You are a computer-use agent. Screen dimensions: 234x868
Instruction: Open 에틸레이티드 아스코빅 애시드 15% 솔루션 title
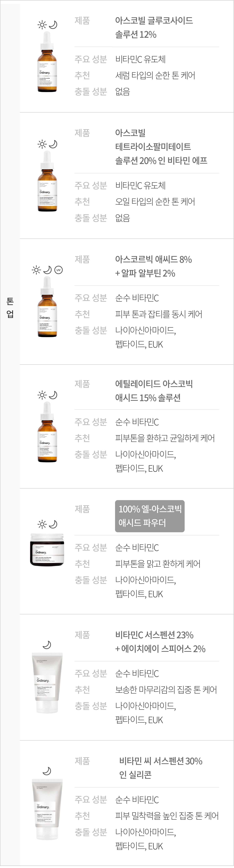point(154,391)
